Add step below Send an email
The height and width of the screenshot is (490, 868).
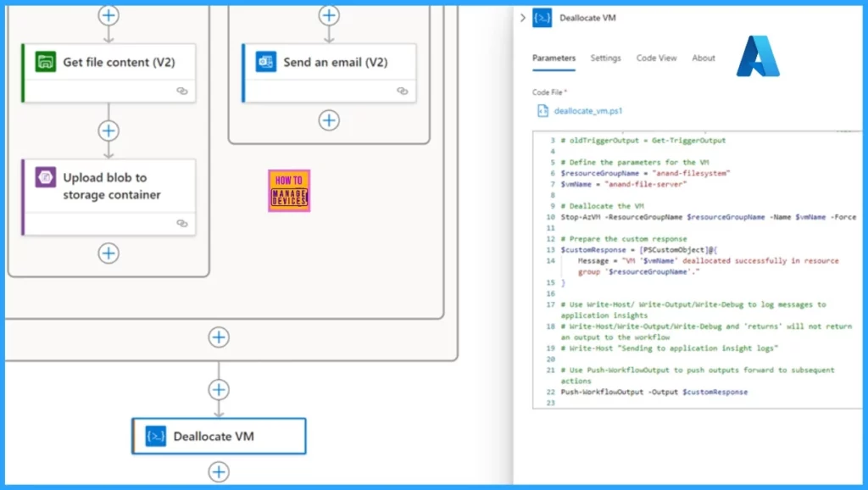(329, 120)
